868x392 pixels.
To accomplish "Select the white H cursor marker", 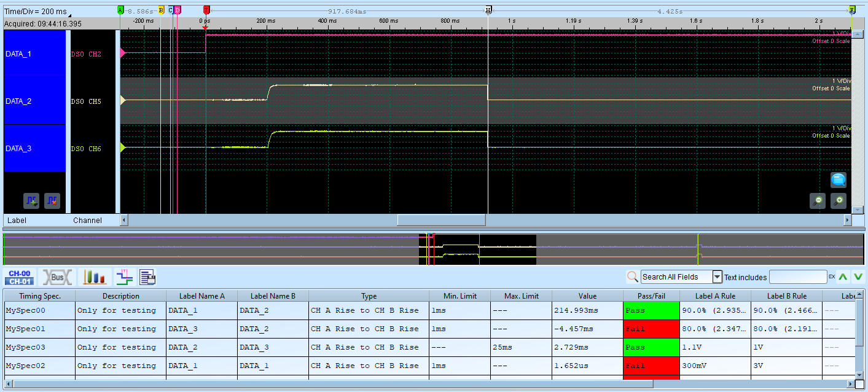I will [488, 10].
